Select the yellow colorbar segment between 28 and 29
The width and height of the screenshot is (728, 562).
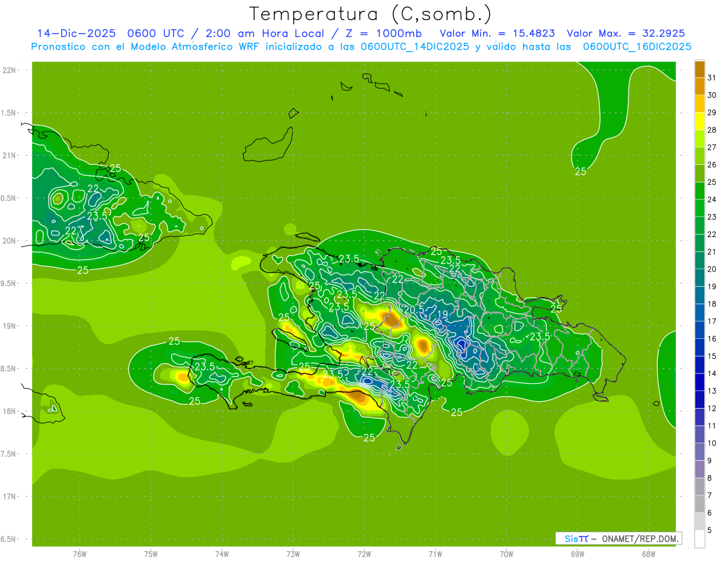coord(699,121)
